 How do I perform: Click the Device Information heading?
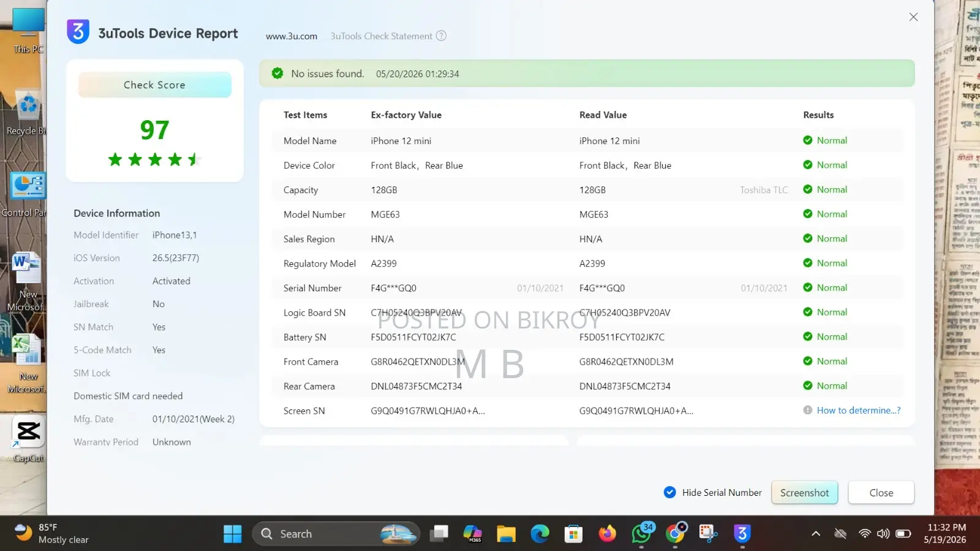117,213
